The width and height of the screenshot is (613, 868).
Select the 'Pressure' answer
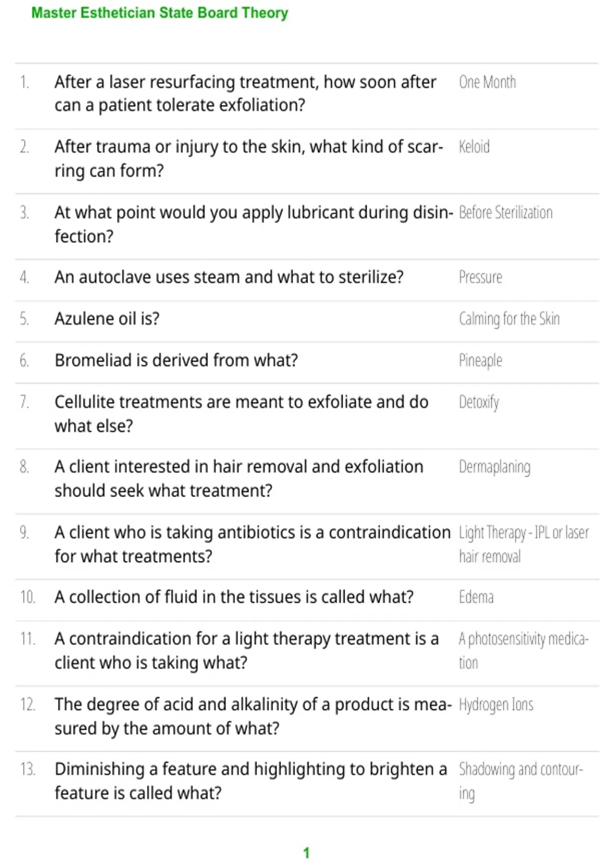(x=481, y=277)
